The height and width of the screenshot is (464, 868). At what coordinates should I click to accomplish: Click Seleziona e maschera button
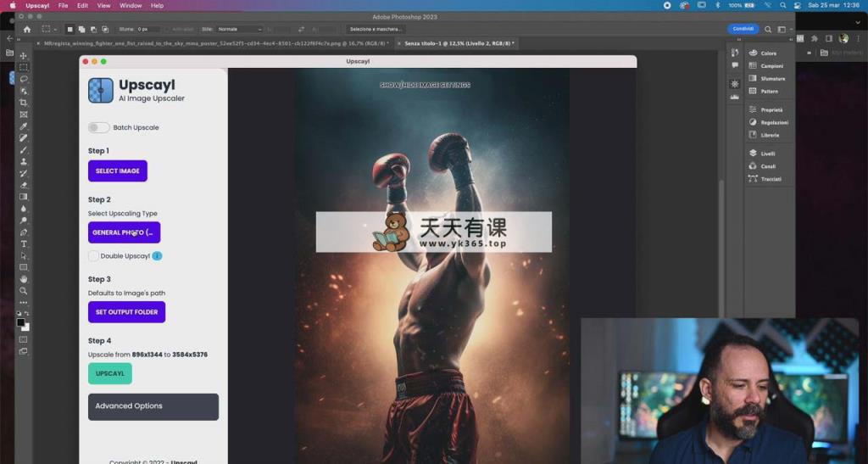coord(376,29)
